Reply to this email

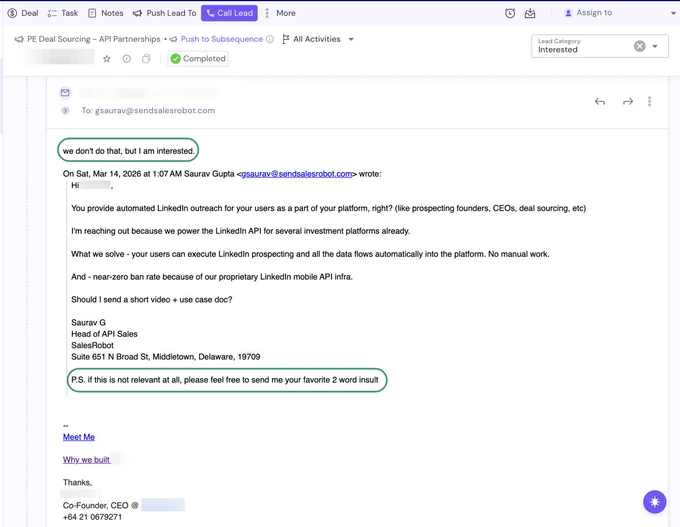[600, 101]
